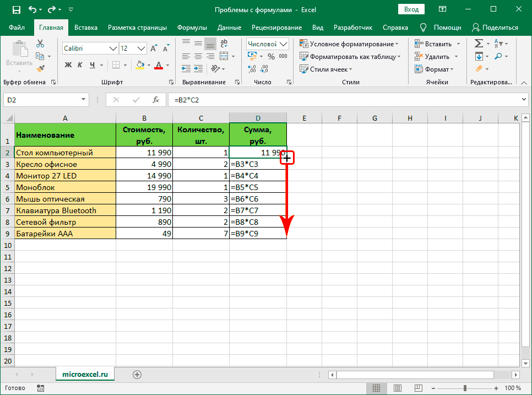This screenshot has width=532, height=395.
Task: Click the Вход sign-in button
Action: pyautogui.click(x=411, y=9)
